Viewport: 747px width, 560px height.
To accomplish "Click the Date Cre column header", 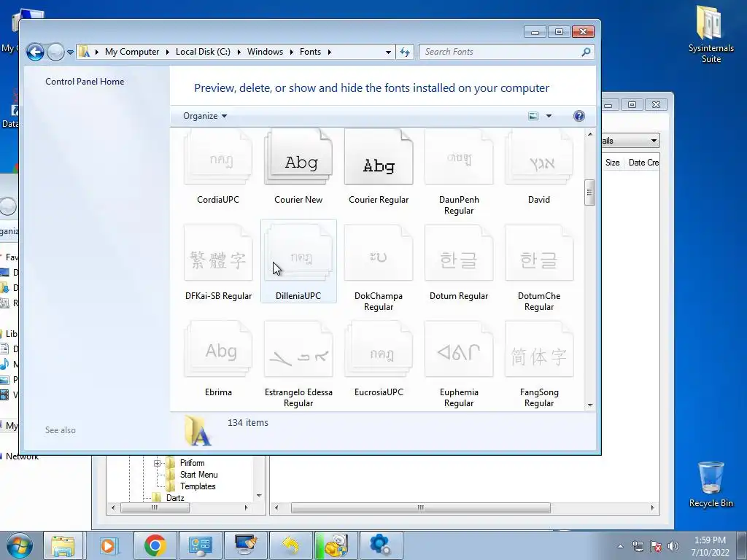I will [x=643, y=163].
